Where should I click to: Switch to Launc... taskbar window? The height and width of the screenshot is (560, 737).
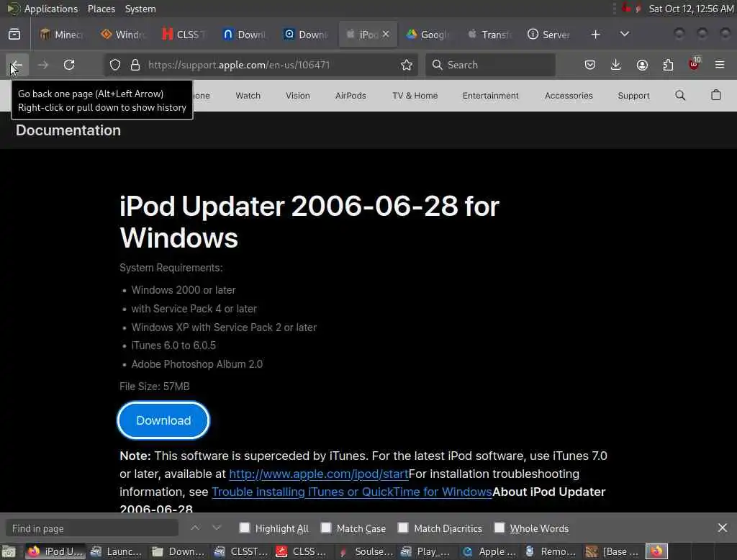tap(117, 551)
